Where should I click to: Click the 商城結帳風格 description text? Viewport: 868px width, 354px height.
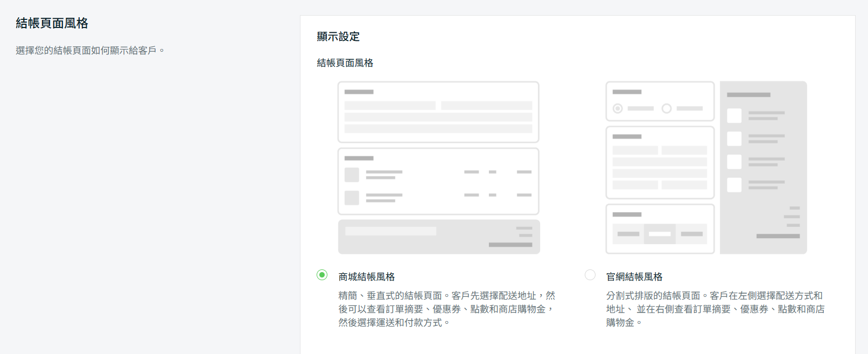coord(446,309)
